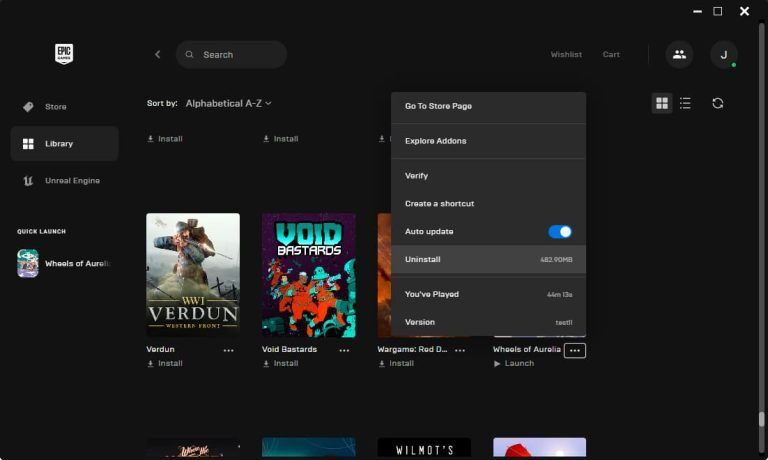Viewport: 768px width, 460px height.
Task: Click the Verdun game title
Action: [160, 349]
